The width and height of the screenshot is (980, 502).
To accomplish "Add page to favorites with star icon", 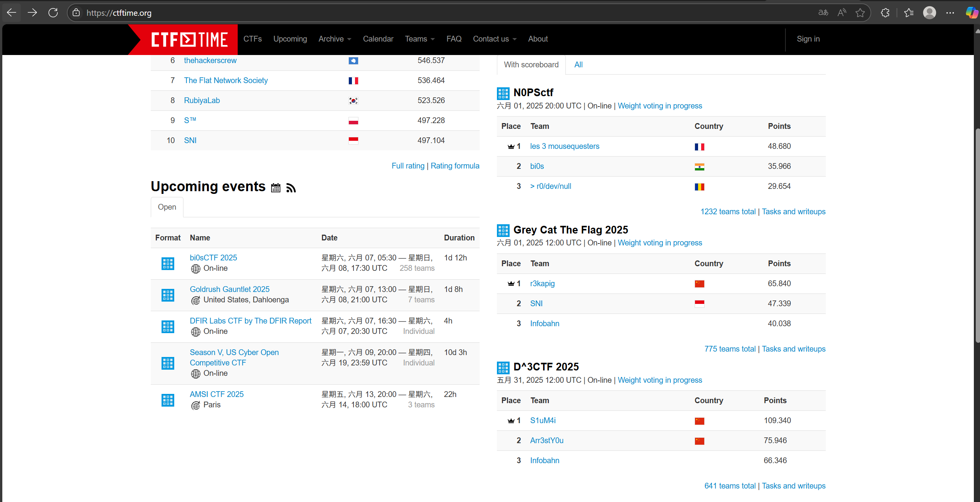I will (x=860, y=13).
